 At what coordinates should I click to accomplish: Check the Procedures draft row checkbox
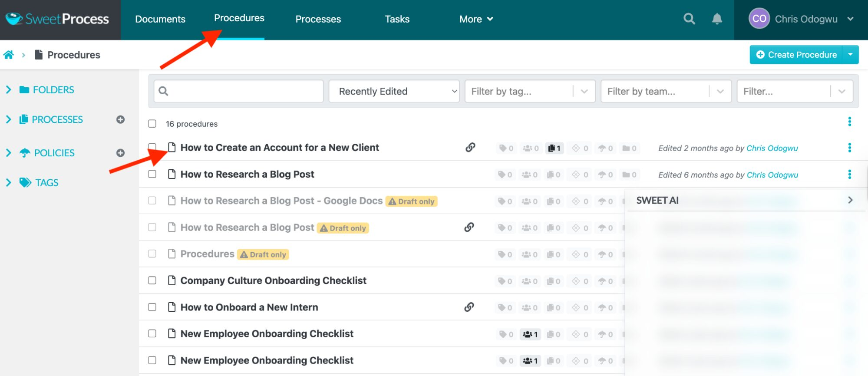point(152,254)
